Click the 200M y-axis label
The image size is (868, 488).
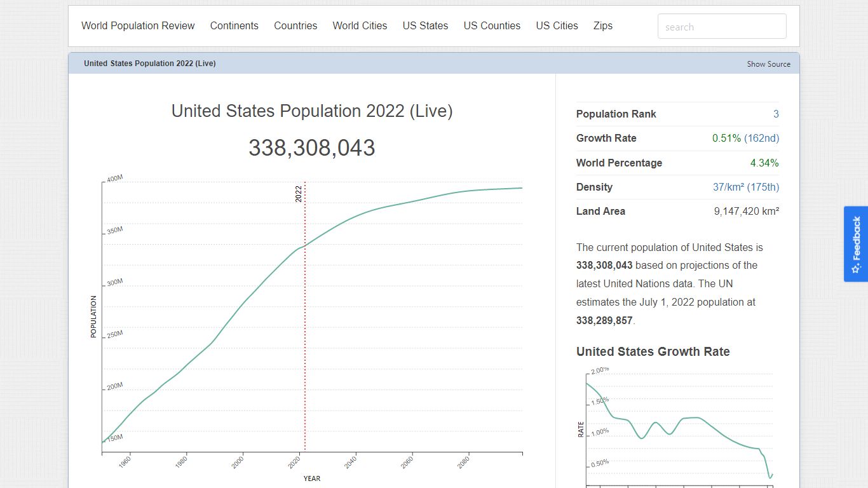114,386
